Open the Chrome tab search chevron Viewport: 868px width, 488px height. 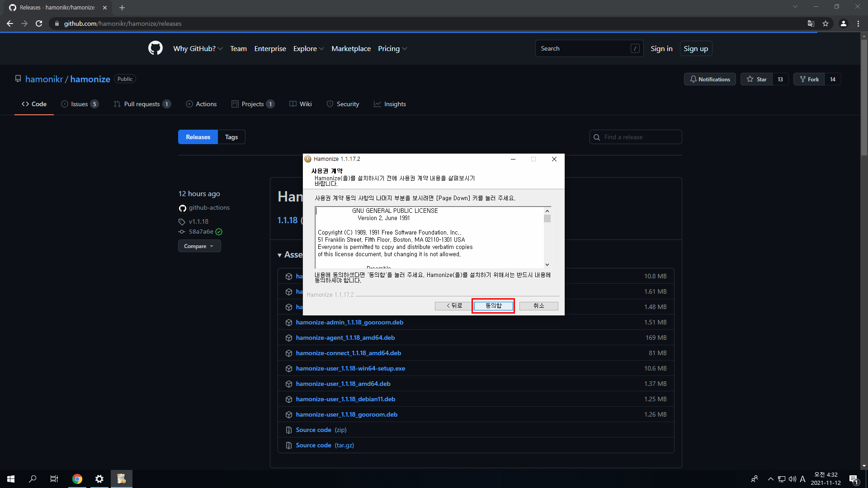(x=795, y=7)
